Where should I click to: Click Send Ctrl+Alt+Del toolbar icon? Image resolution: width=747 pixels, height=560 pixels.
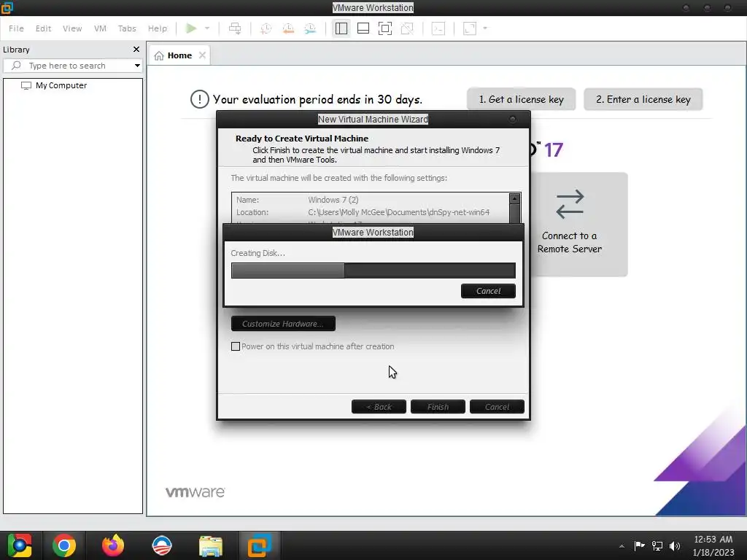coord(235,28)
